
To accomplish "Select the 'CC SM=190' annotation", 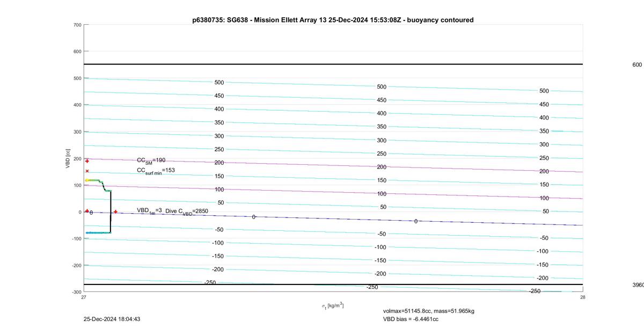I will coord(151,161).
